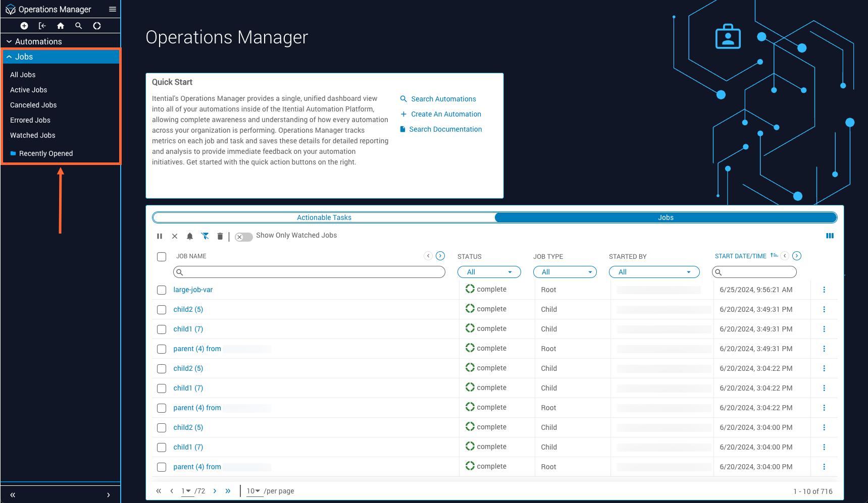Open the three-dot menu for large-job-var
868x503 pixels.
click(x=824, y=290)
